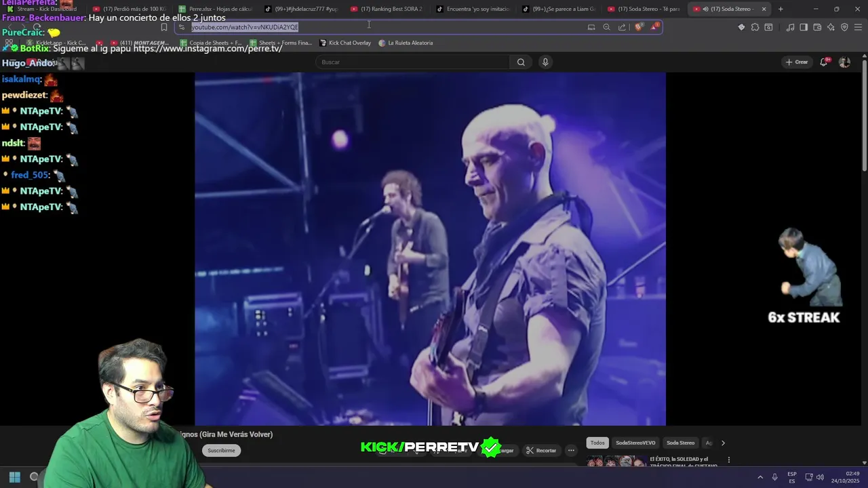Click the taskbar microphone tray icon
Screen dimensions: 868x488
775,477
